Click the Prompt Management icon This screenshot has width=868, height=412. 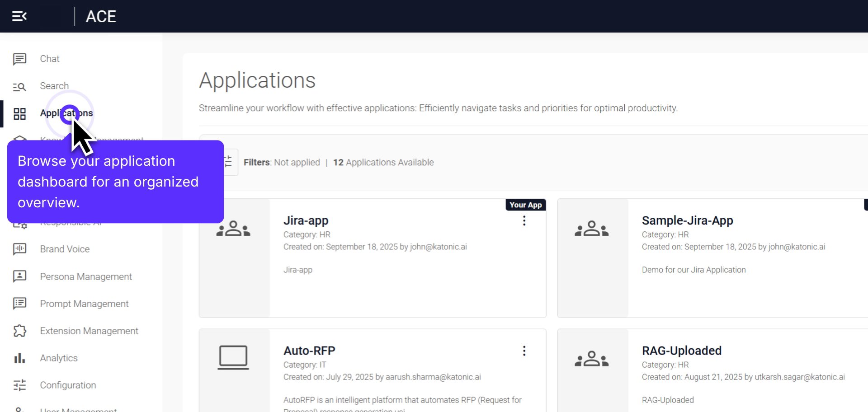pyautogui.click(x=19, y=304)
